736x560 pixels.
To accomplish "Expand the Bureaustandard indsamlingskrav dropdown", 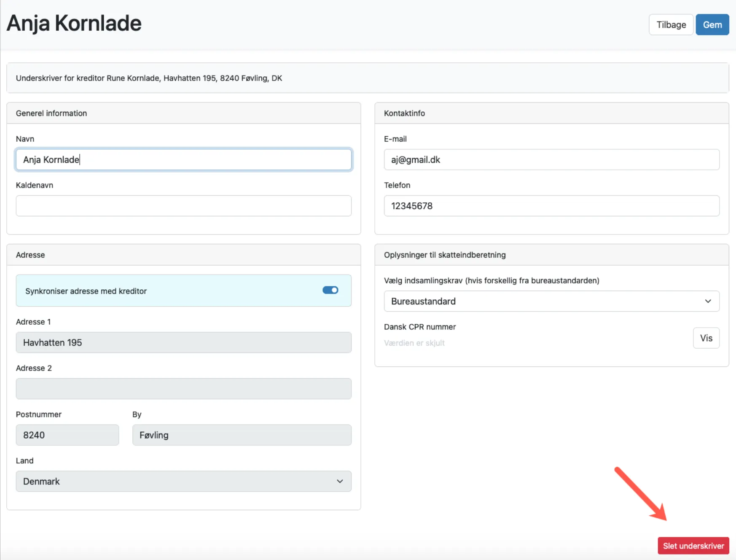I will (x=551, y=301).
